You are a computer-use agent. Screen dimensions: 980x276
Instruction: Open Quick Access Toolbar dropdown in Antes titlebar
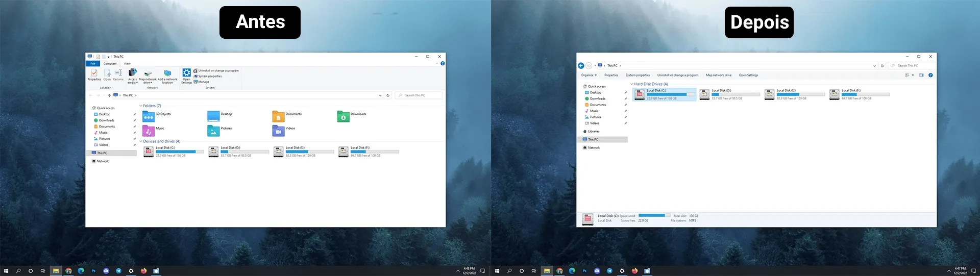(x=109, y=57)
